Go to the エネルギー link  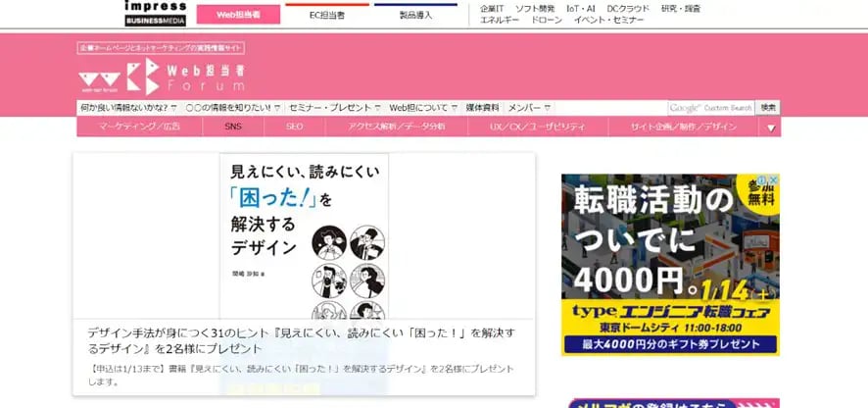pyautogui.click(x=500, y=20)
